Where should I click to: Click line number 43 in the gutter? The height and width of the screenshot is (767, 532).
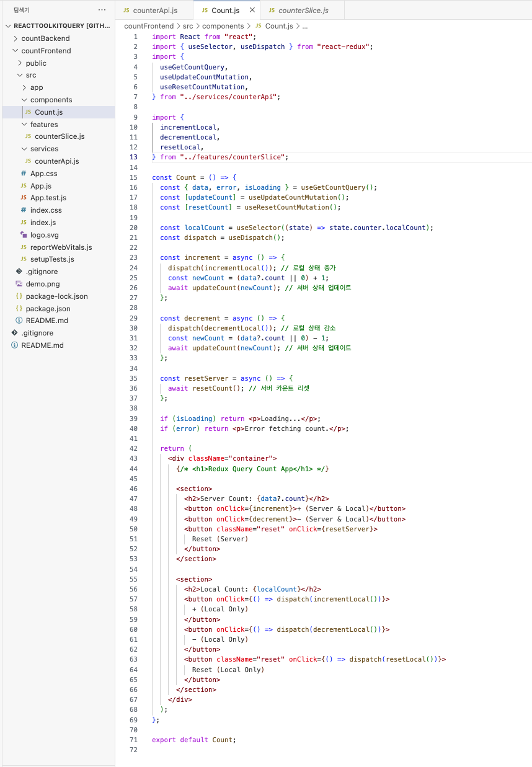[x=133, y=458]
